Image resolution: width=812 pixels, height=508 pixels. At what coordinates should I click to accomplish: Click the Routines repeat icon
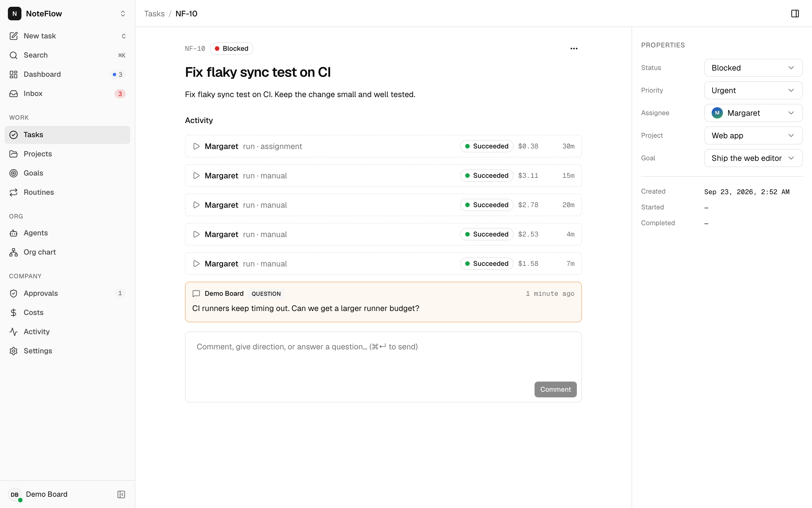[x=14, y=192]
